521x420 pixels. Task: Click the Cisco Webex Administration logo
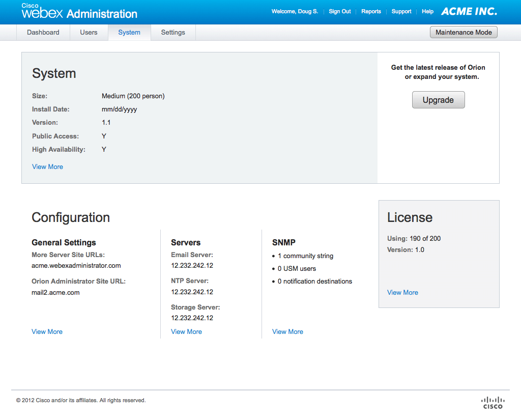(x=79, y=12)
